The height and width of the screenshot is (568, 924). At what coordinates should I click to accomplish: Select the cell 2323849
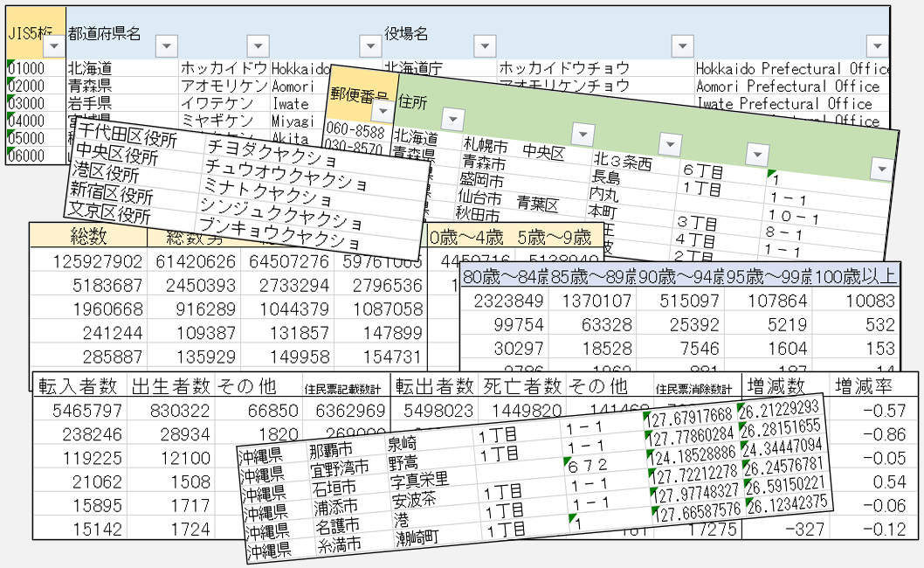point(508,301)
